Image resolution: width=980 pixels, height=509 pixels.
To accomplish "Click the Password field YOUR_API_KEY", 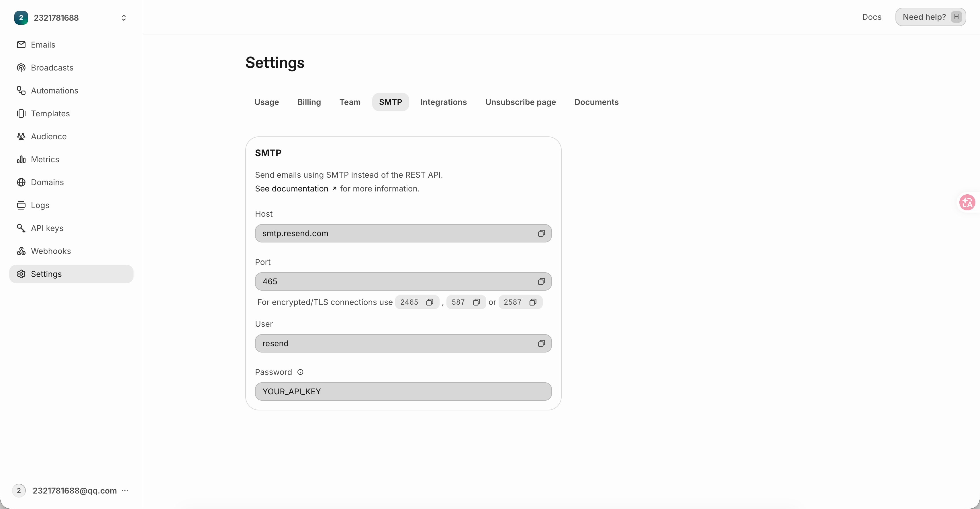I will click(403, 391).
